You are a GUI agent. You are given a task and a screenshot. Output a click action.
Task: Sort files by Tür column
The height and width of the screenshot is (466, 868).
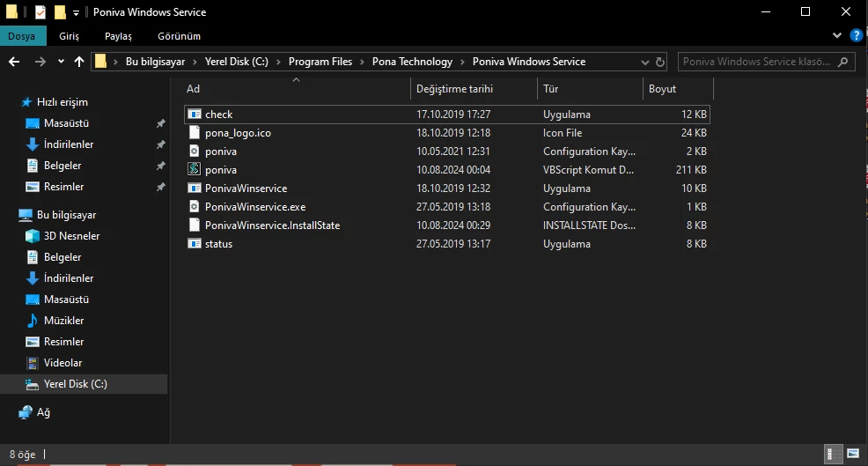(590, 89)
